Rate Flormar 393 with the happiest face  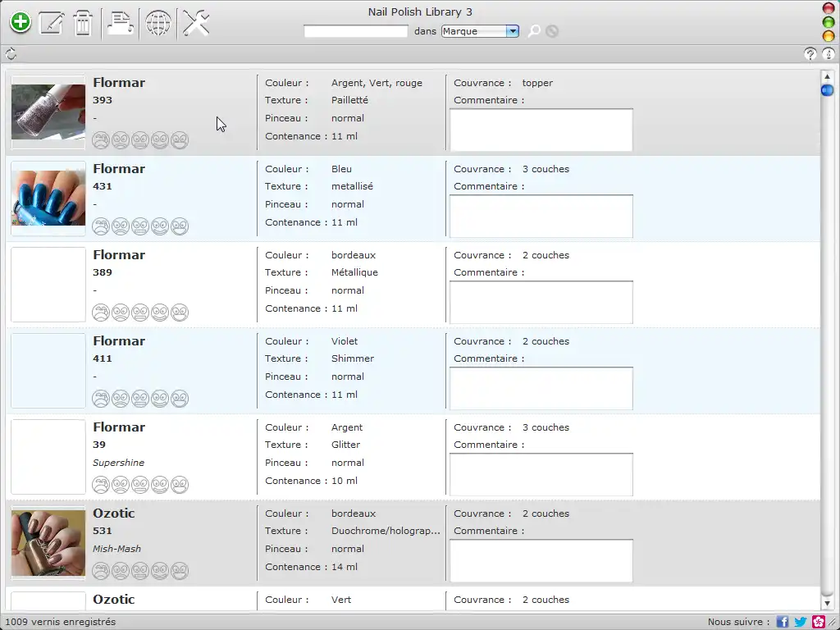click(180, 140)
